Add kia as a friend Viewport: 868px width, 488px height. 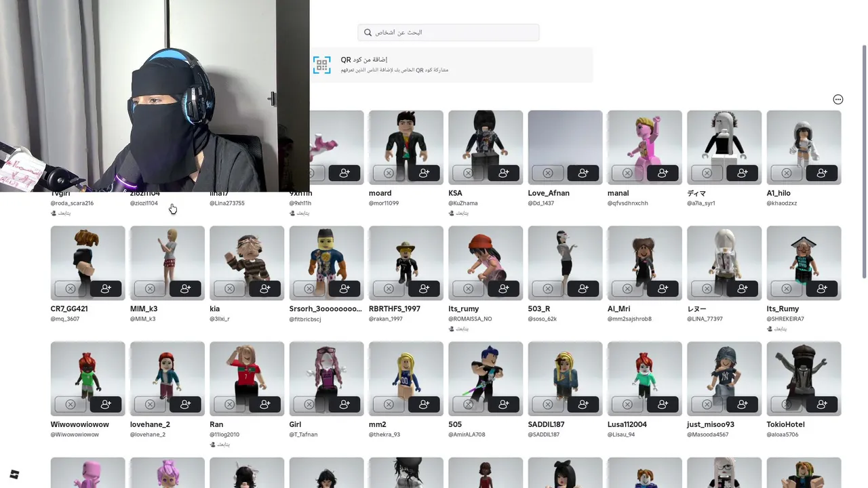pos(265,289)
